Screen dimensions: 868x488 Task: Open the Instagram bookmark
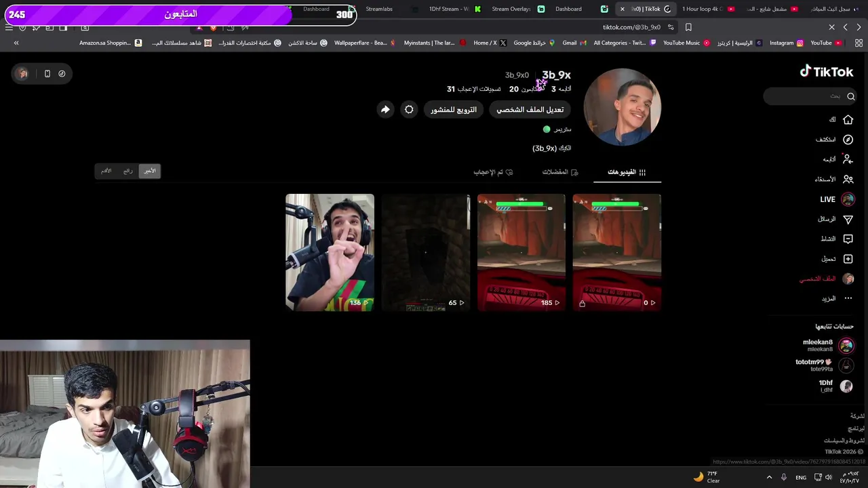coord(786,43)
